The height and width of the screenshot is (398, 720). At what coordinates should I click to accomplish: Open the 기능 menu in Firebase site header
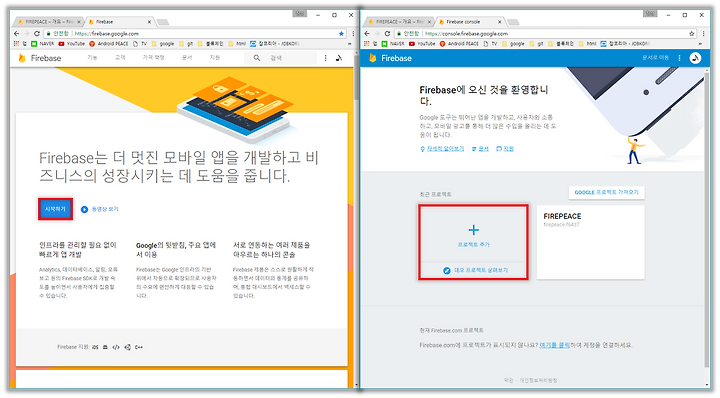[x=92, y=57]
